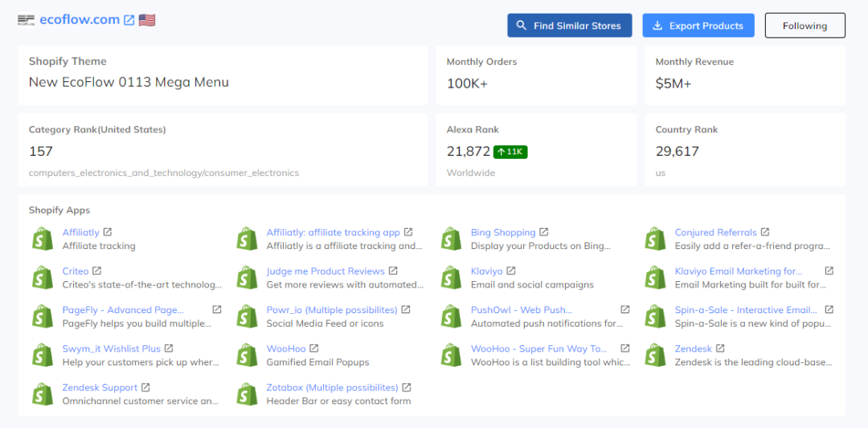Click the green 11K Alexa rank badge
Viewport: 868px width, 428px height.
[510, 152]
